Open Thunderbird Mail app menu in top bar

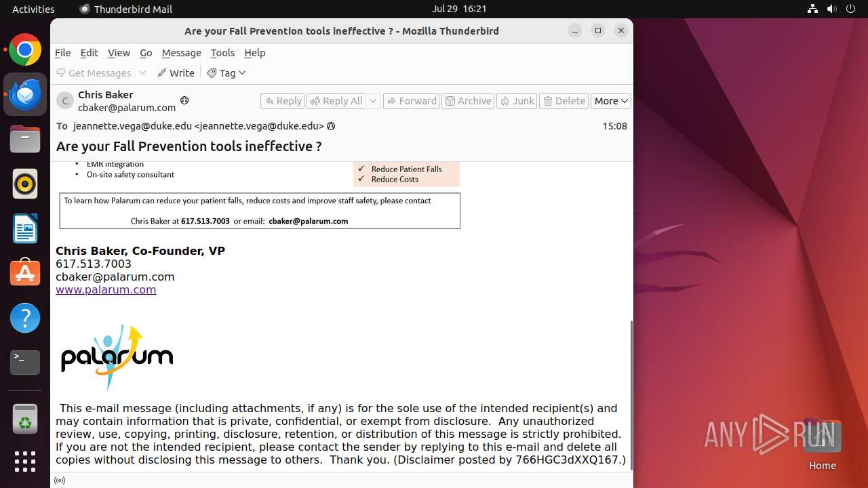(x=126, y=9)
